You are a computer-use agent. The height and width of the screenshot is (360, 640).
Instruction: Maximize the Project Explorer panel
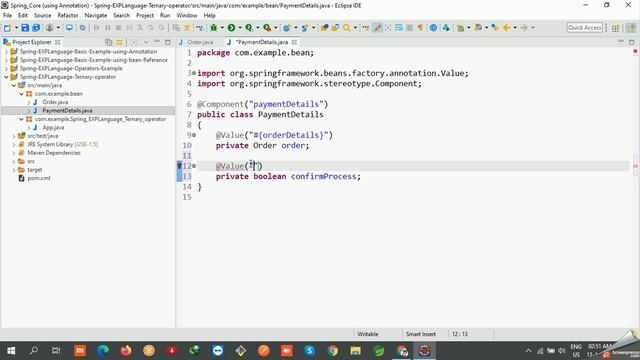168,42
